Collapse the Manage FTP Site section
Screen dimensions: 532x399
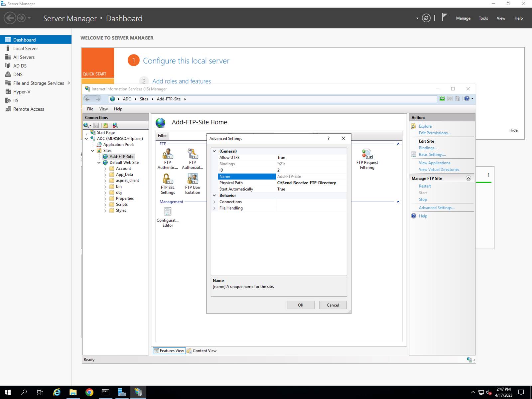[468, 178]
